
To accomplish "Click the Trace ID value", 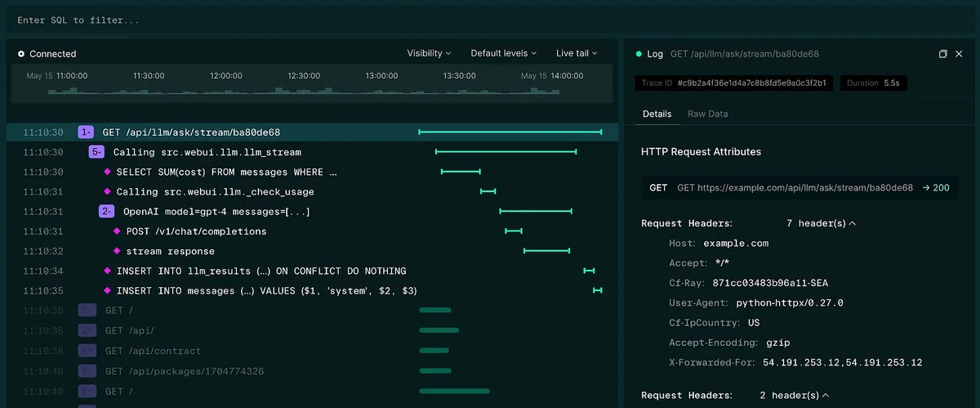I will (x=752, y=83).
